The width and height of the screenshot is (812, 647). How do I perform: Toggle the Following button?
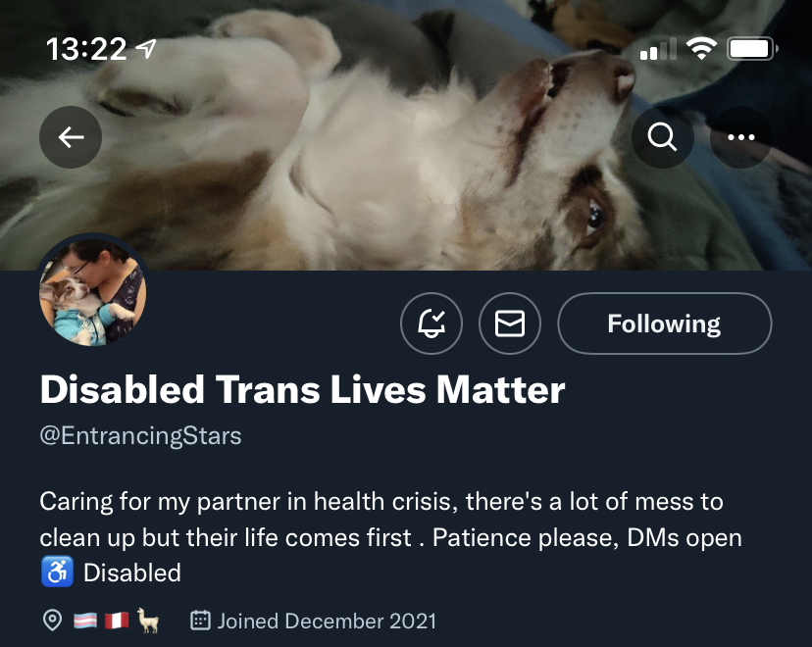click(665, 323)
